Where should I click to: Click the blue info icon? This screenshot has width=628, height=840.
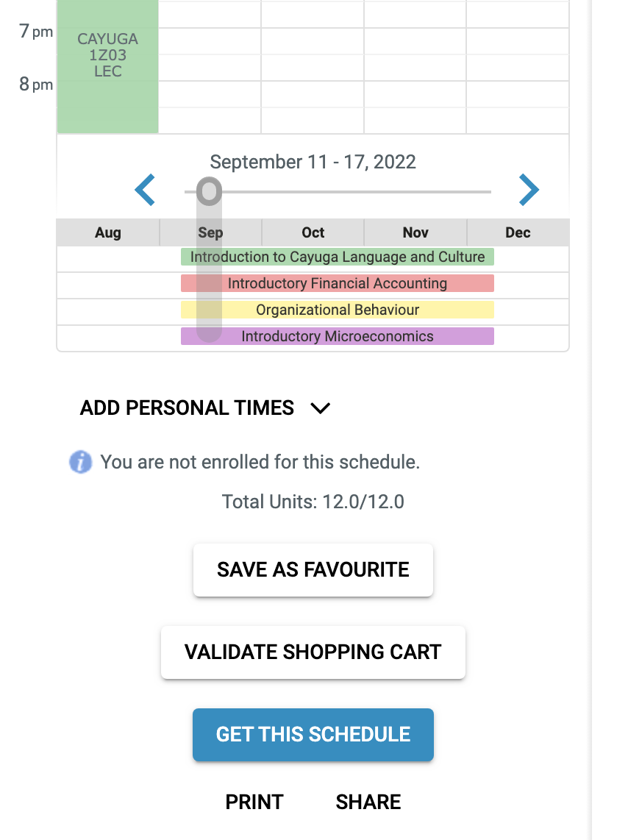tap(80, 462)
